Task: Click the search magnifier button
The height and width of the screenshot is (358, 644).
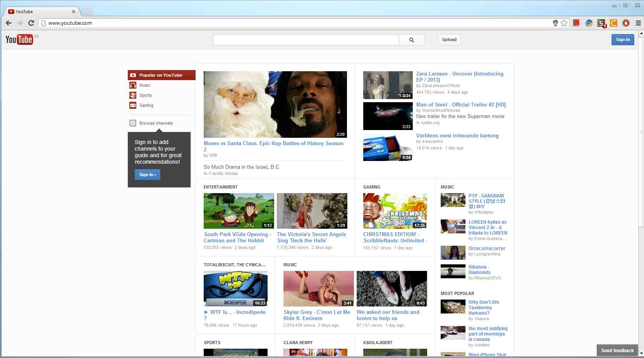Action: pos(412,39)
